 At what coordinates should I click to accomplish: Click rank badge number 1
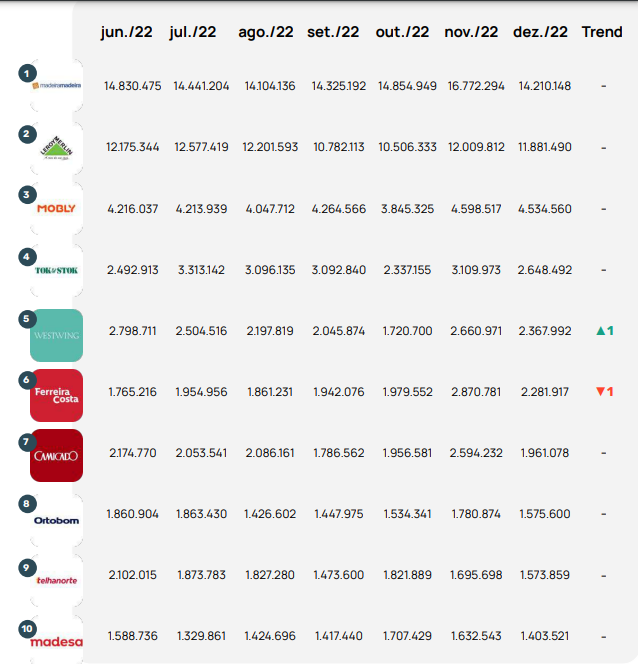click(27, 73)
